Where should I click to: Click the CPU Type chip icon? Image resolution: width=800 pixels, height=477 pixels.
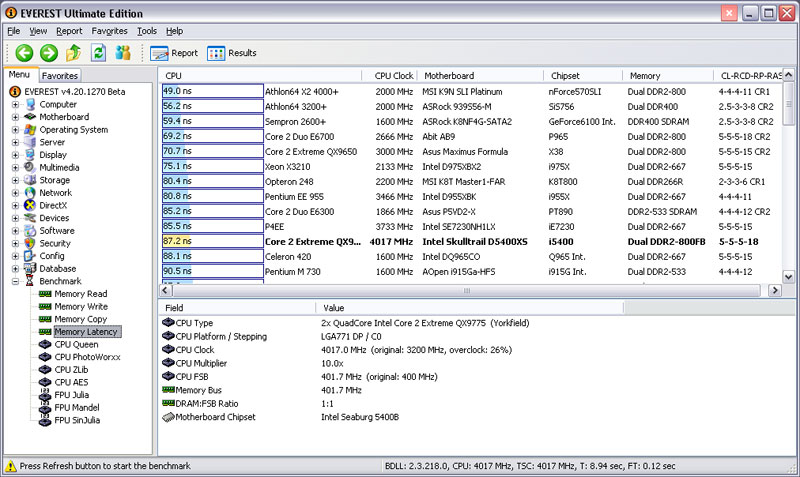pyautogui.click(x=168, y=322)
